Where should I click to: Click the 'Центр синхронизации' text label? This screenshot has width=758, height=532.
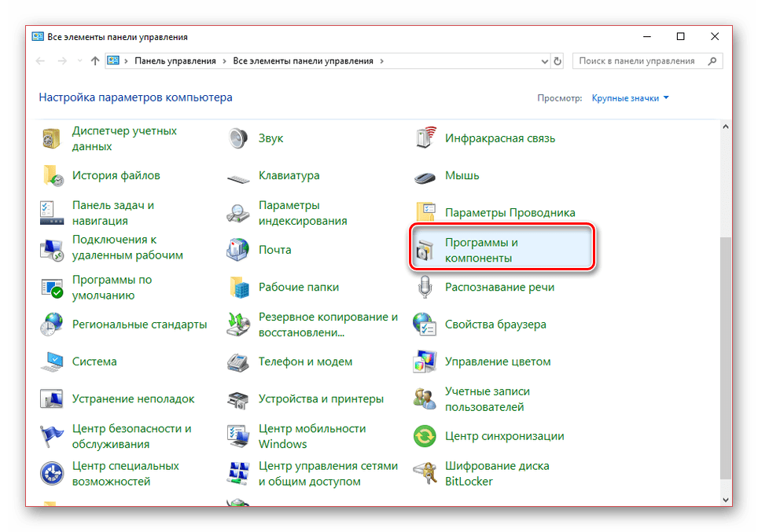[x=505, y=436]
